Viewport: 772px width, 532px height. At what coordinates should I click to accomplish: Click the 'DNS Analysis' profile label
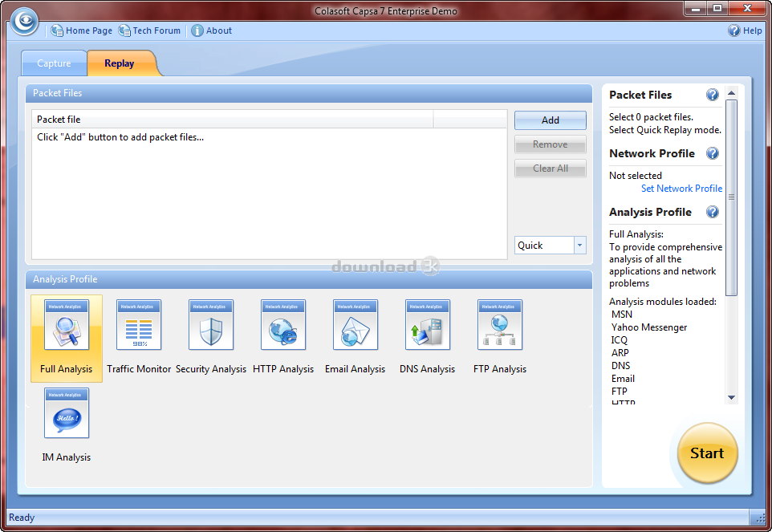click(428, 369)
